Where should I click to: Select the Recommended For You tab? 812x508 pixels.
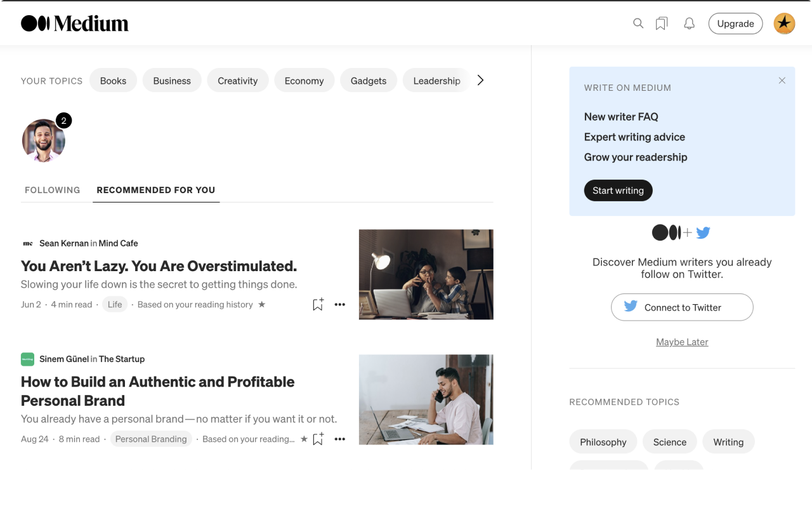(156, 190)
